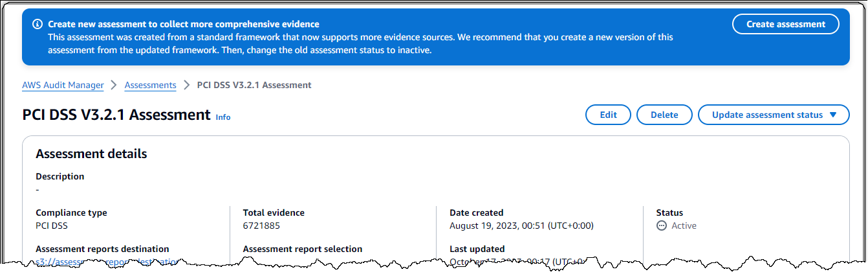Click the info icon in the blue banner
This screenshot has width=868, height=276.
pos(36,24)
